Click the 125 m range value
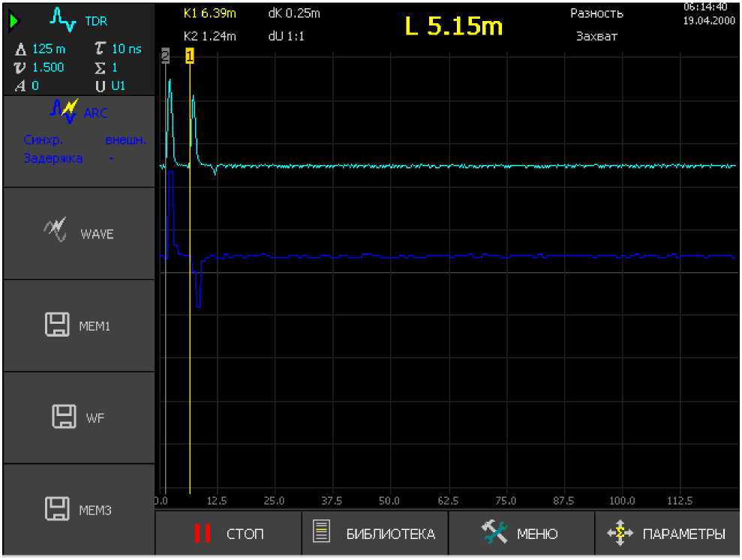Screen dimensions: 742x560 tap(49, 49)
